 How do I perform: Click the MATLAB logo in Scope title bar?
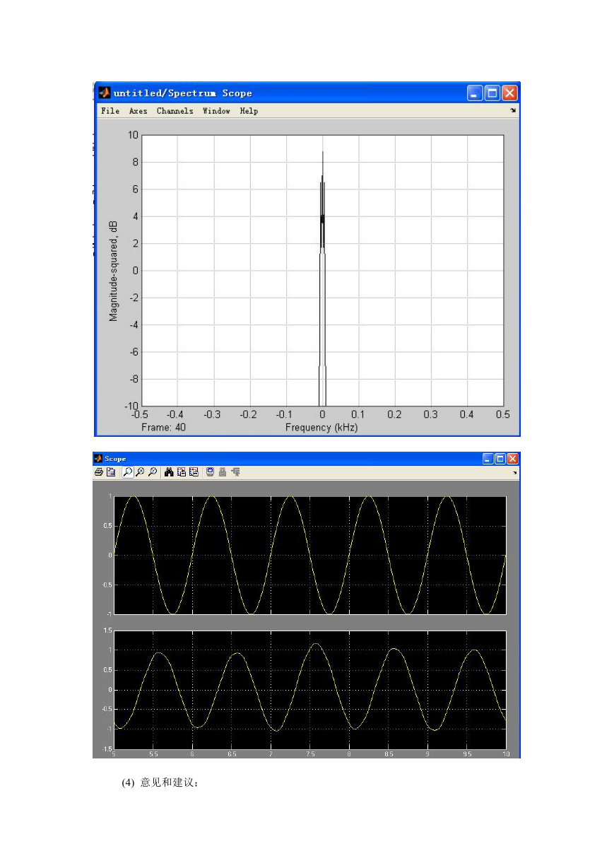(x=98, y=459)
